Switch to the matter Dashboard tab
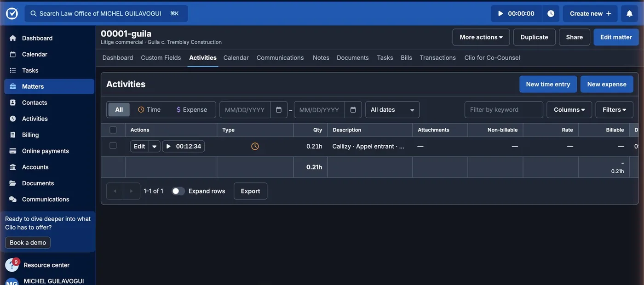The image size is (644, 285). (118, 58)
